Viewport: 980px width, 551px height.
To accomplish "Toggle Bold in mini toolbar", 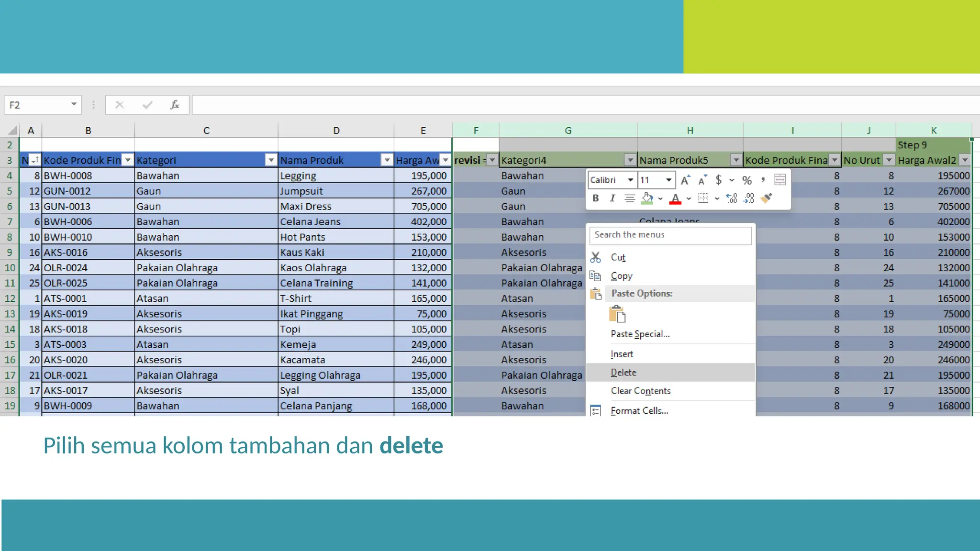I will pos(595,198).
